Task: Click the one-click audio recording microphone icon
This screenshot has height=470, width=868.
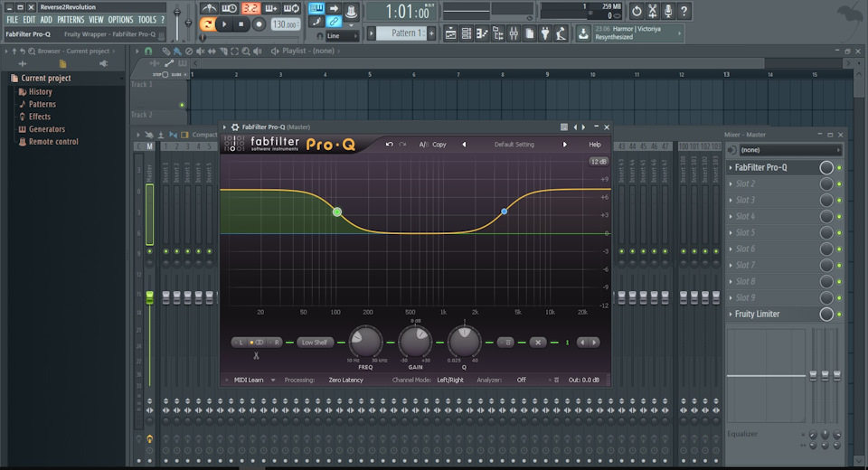Action: 668,11
